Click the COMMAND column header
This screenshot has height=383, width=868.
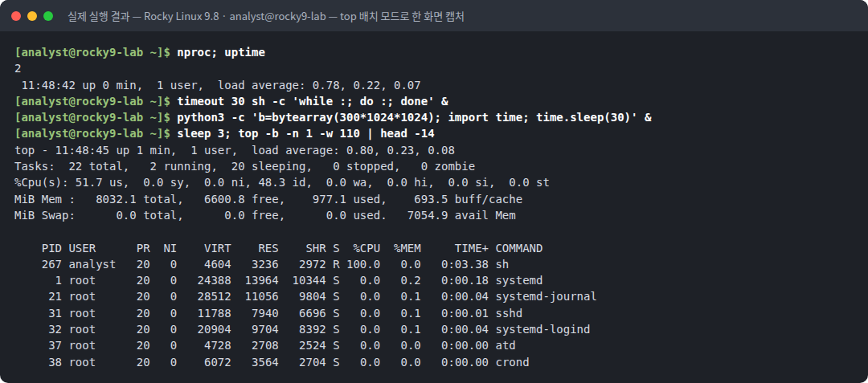coord(519,248)
